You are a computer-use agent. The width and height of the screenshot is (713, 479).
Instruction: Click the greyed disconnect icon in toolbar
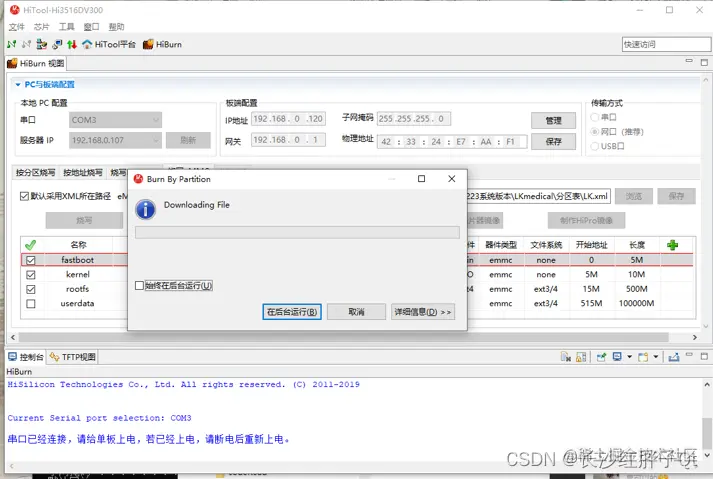point(26,44)
